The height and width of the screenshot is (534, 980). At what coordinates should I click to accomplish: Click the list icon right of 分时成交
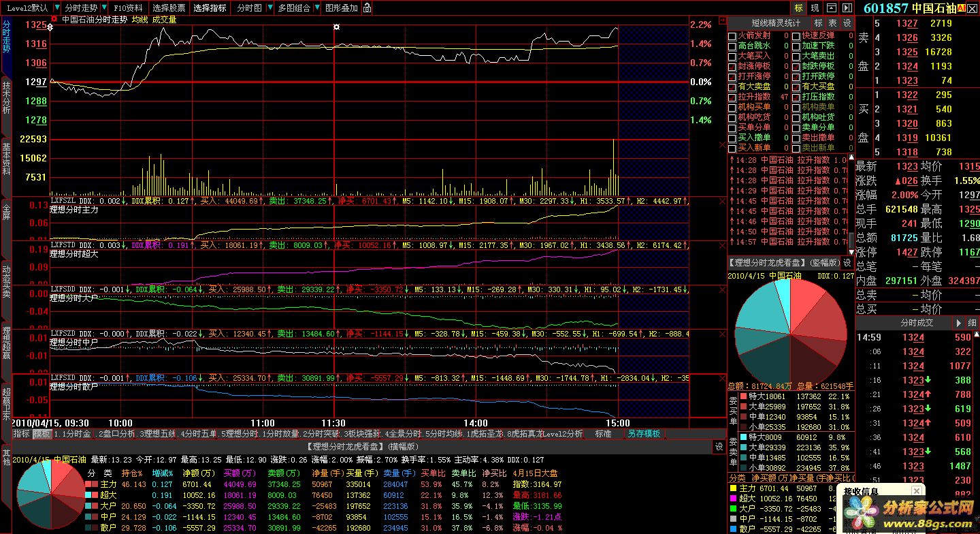972,323
